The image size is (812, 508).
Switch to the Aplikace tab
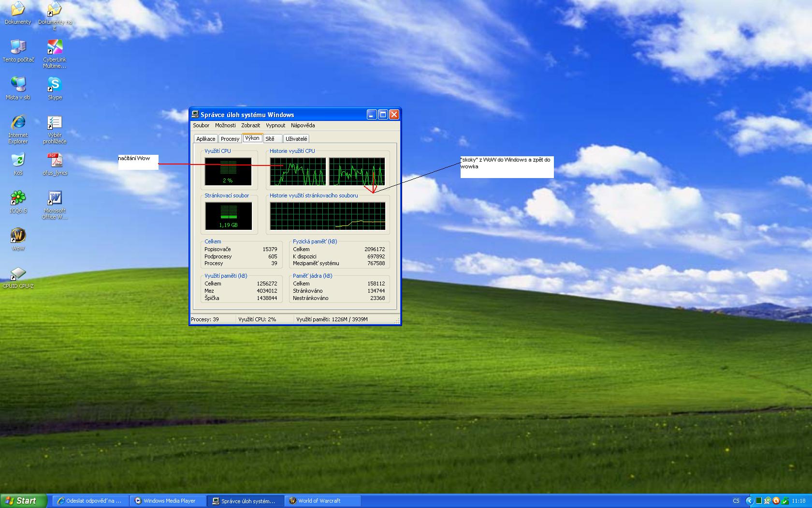[205, 139]
